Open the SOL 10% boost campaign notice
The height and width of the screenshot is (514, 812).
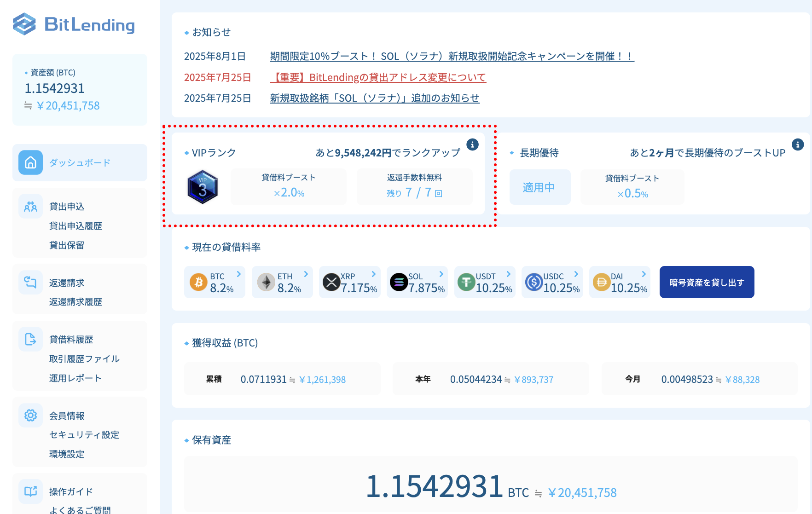point(452,56)
